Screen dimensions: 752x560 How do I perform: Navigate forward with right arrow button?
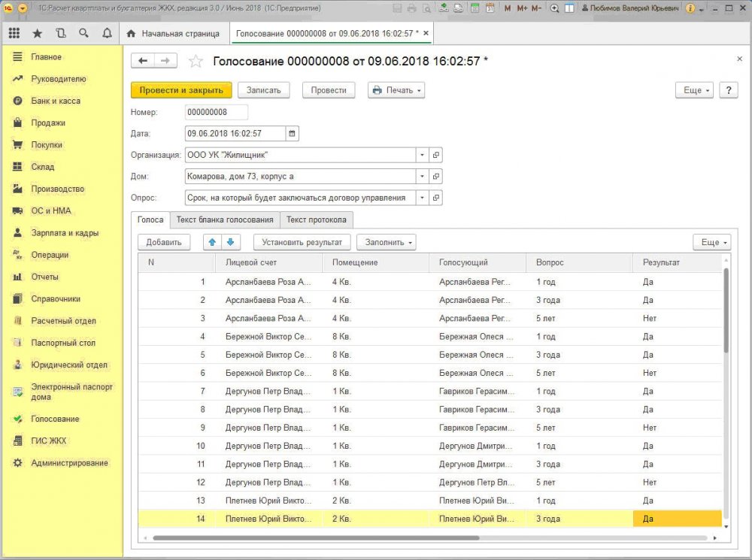pyautogui.click(x=165, y=61)
